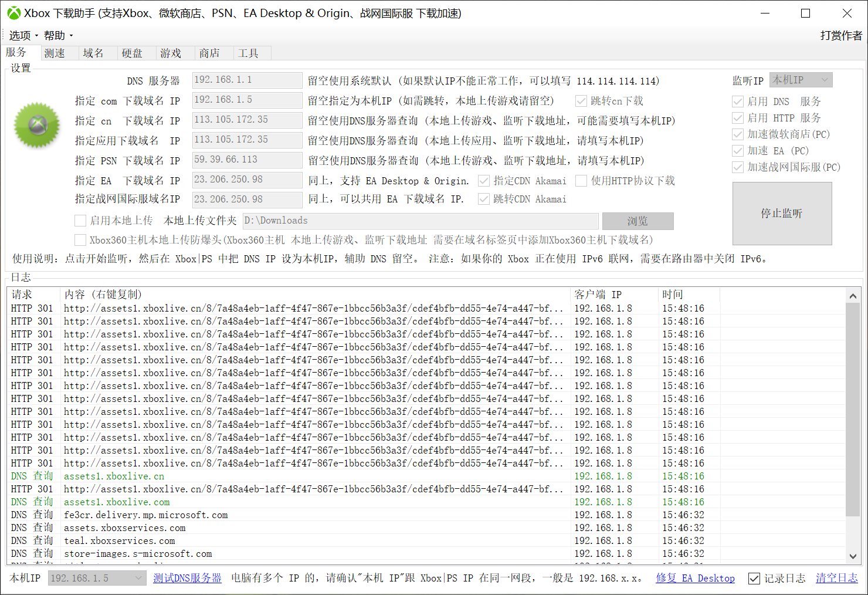This screenshot has height=595, width=868.
Task: Click the 清空日志 link
Action: click(837, 578)
